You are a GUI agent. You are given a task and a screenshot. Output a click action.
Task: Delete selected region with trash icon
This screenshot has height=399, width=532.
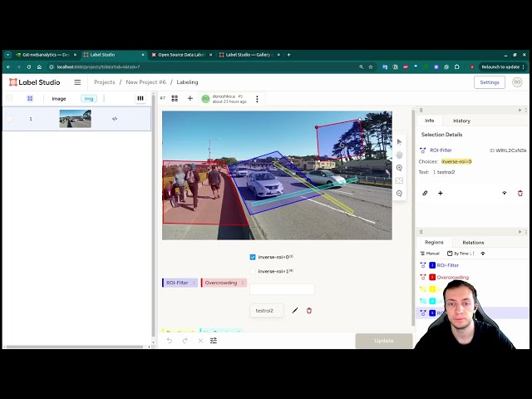pyautogui.click(x=520, y=193)
